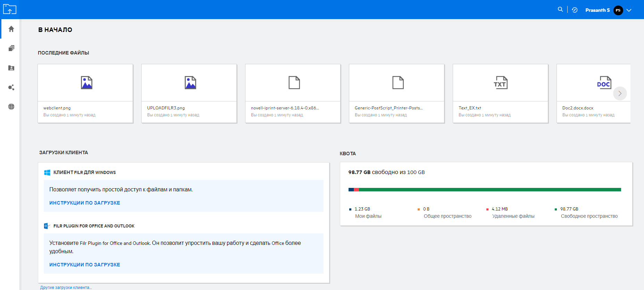Click the 98.77 GB free space legend value
The width and height of the screenshot is (644, 290).
pos(569,209)
